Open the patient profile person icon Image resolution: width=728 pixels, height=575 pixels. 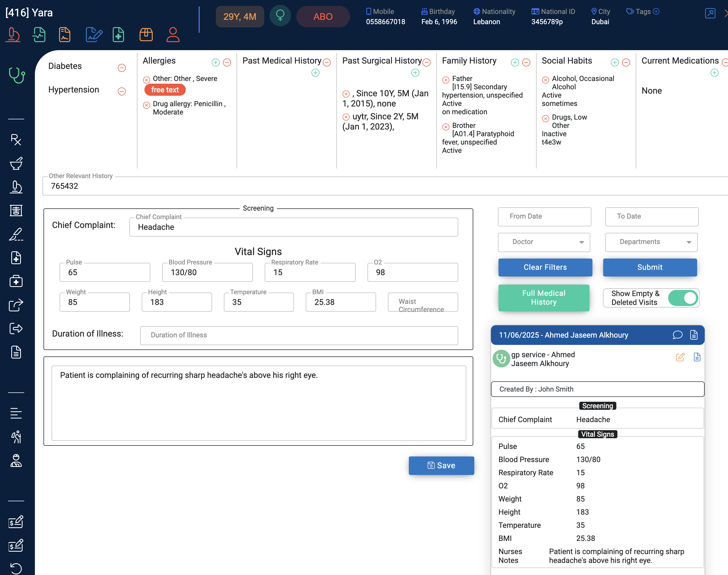173,35
